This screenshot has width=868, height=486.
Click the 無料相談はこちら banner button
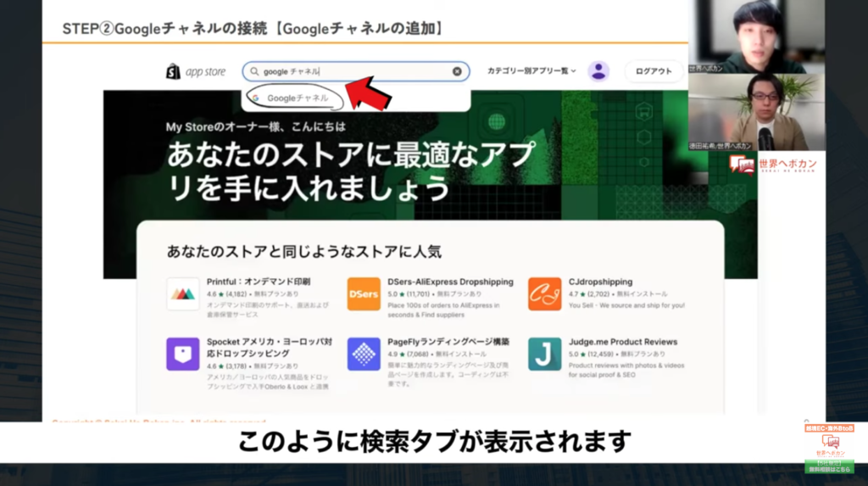point(829,466)
